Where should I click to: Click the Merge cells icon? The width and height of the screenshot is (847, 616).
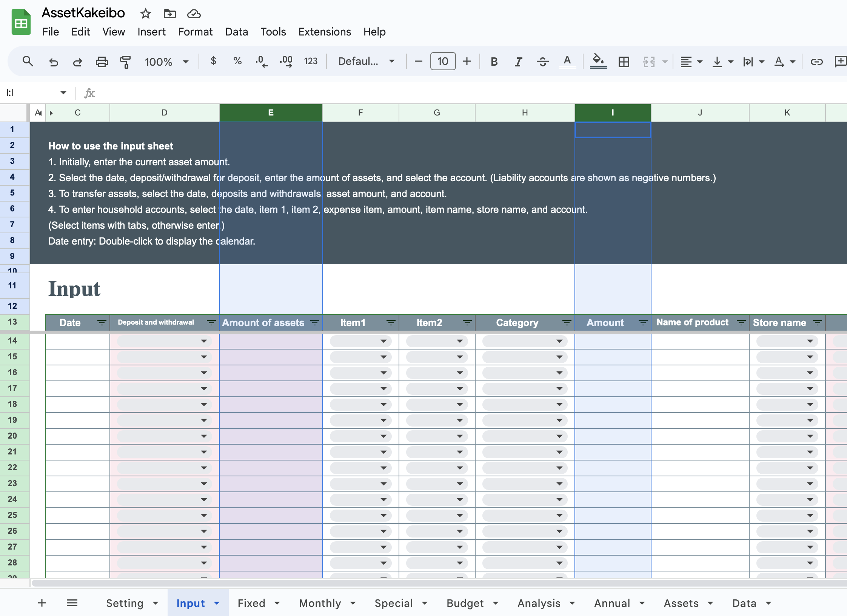tap(648, 61)
